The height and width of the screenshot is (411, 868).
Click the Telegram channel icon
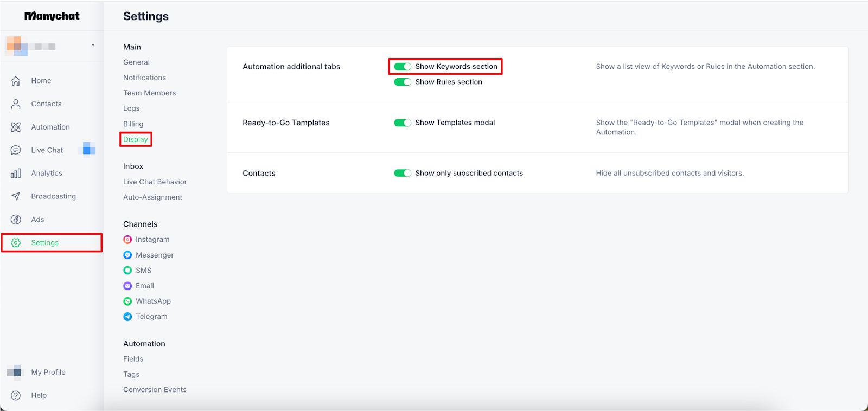point(127,317)
